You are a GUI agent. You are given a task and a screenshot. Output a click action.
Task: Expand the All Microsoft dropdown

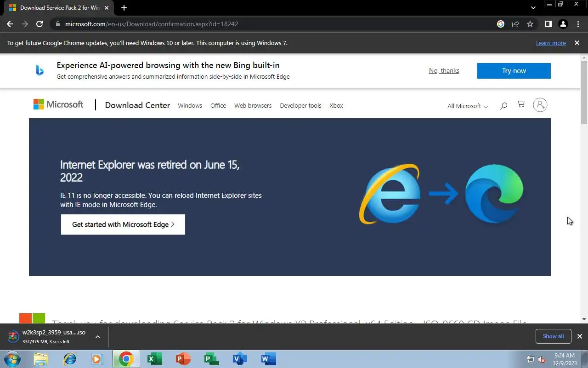coord(468,106)
